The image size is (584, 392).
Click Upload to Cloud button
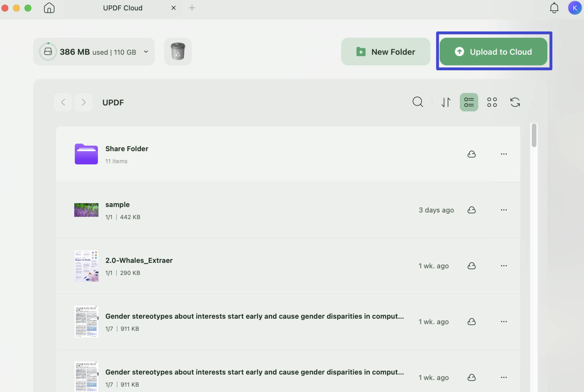(493, 52)
